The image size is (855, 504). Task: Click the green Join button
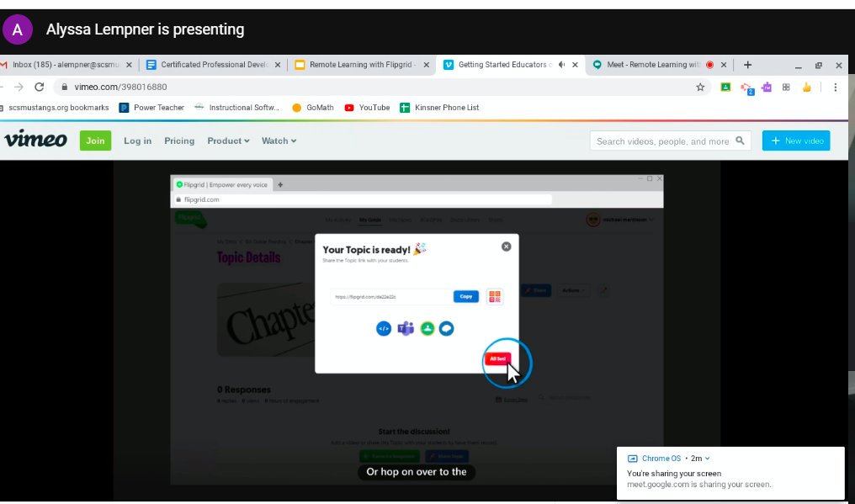click(x=95, y=141)
